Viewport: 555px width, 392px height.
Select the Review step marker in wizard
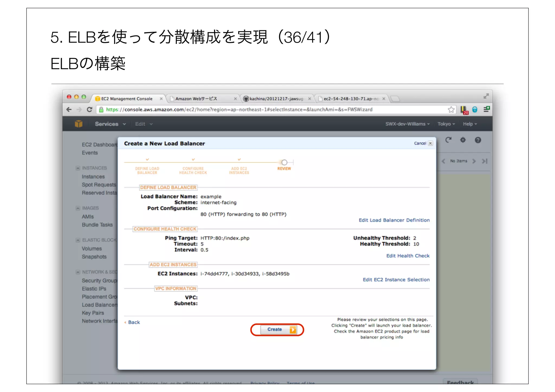(284, 163)
